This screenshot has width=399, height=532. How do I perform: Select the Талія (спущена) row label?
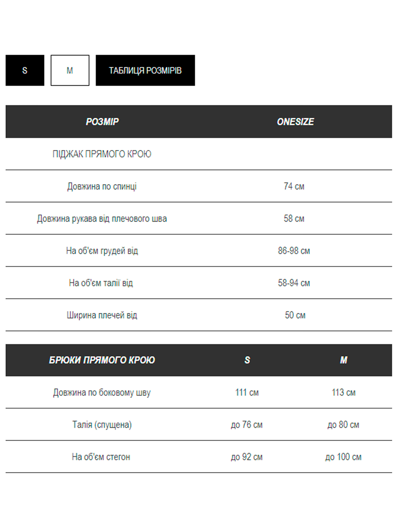click(102, 425)
